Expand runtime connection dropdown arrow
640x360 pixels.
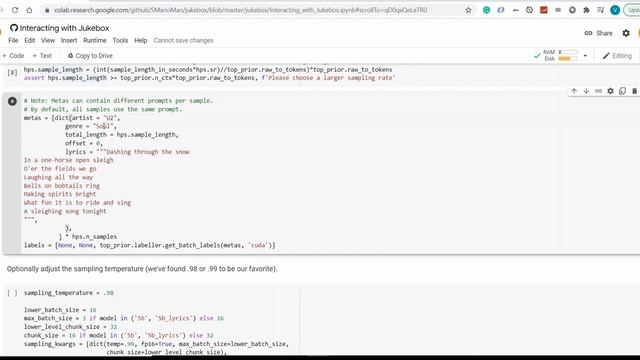(585, 56)
